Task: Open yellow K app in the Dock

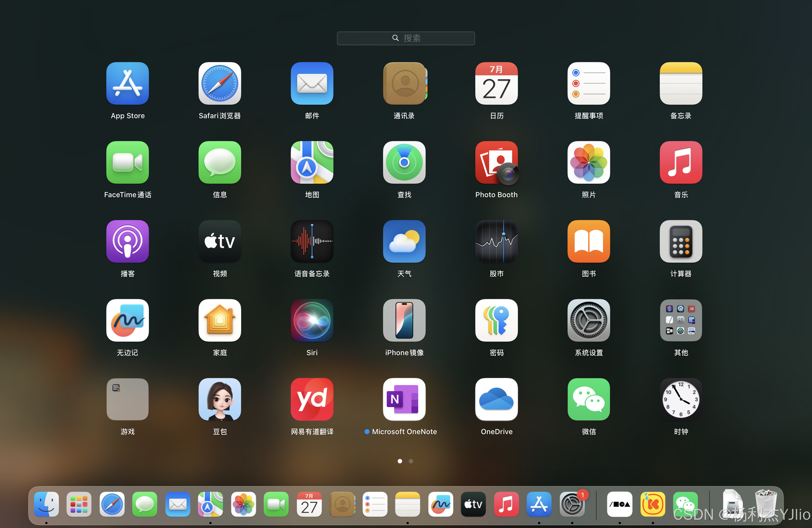Action: (x=653, y=504)
